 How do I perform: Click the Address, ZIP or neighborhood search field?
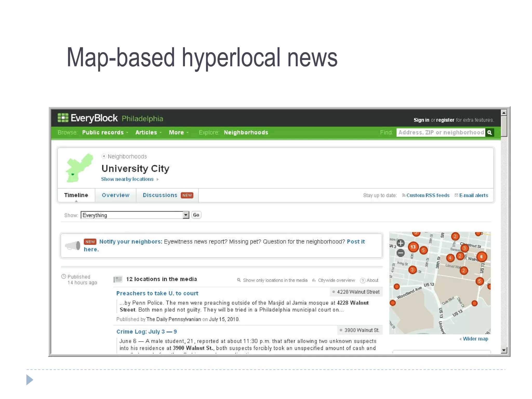point(441,132)
